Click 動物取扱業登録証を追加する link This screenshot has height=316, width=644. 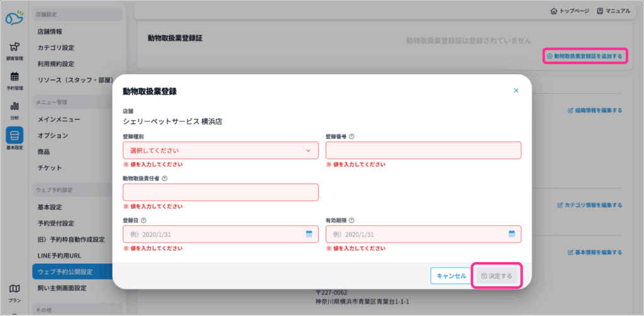pyautogui.click(x=584, y=56)
